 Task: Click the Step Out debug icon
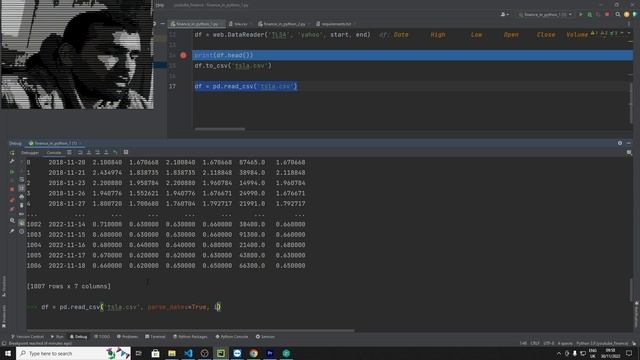pyautogui.click(x=106, y=152)
